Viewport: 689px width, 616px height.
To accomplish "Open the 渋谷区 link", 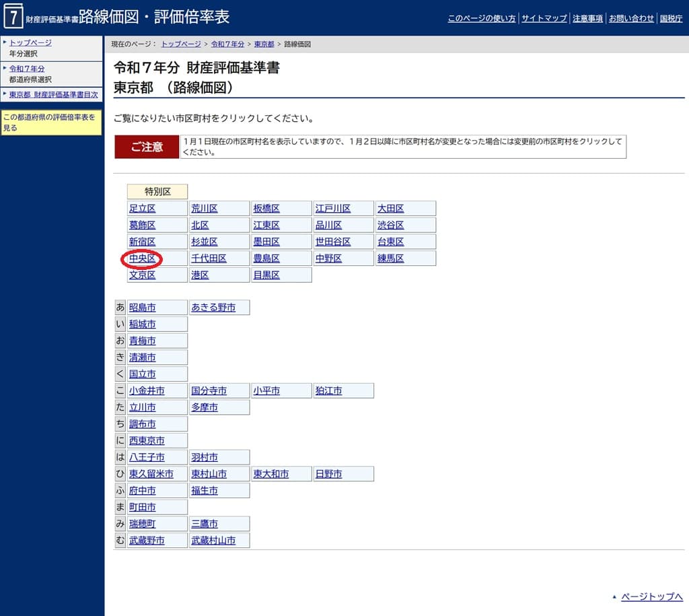I will click(391, 225).
